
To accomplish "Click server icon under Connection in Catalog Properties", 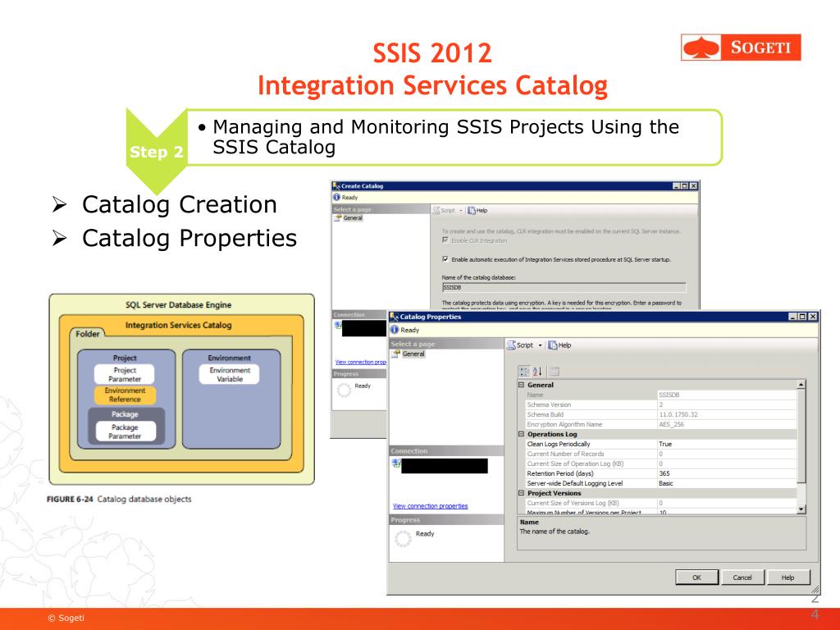I will tap(396, 463).
